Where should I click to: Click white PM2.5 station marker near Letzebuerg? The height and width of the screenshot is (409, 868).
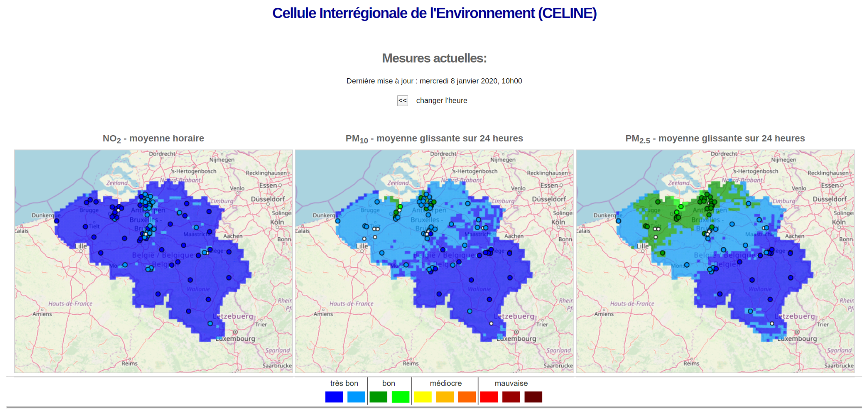772,323
